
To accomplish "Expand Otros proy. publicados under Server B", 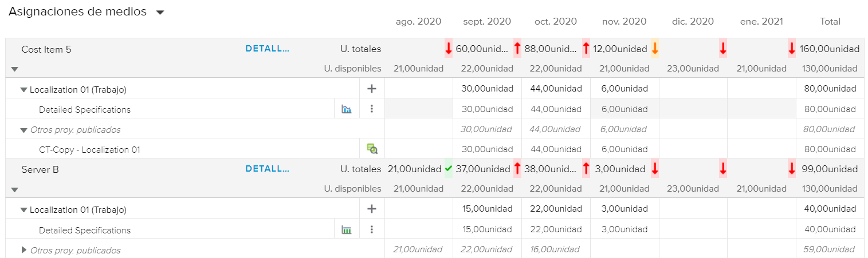I will [24, 250].
